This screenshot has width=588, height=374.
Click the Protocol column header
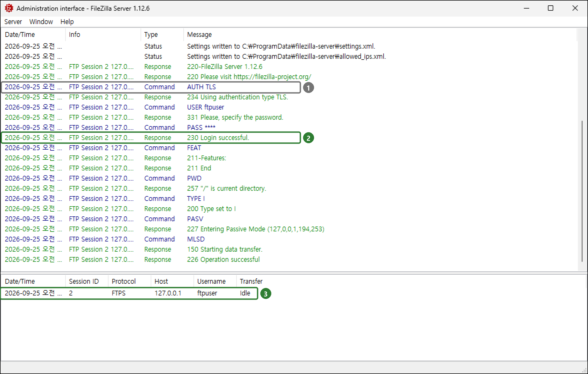129,281
